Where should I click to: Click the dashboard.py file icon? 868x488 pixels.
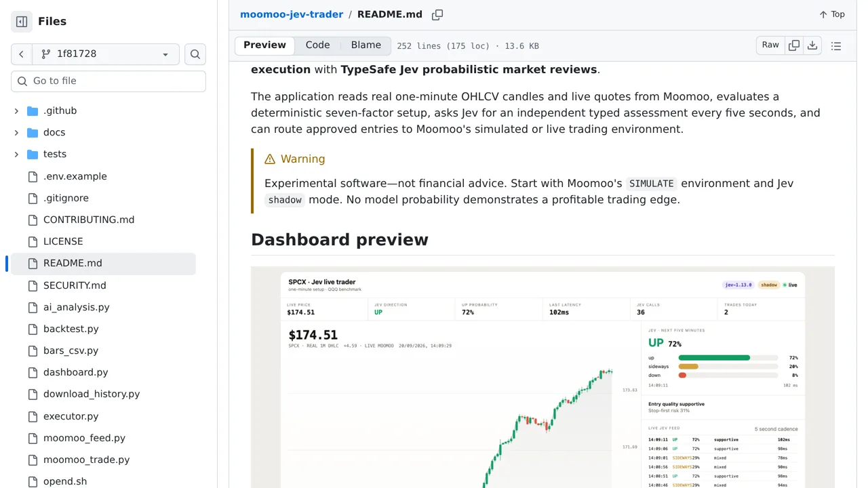click(x=33, y=372)
